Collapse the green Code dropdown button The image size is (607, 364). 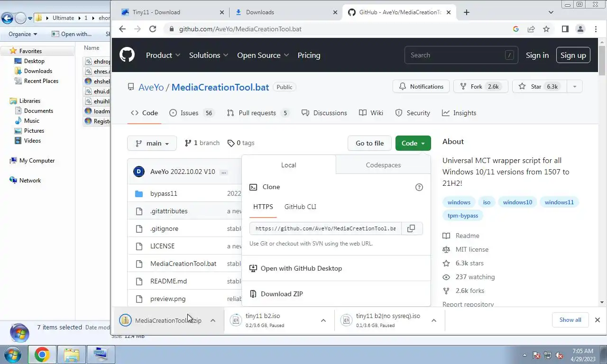413,143
